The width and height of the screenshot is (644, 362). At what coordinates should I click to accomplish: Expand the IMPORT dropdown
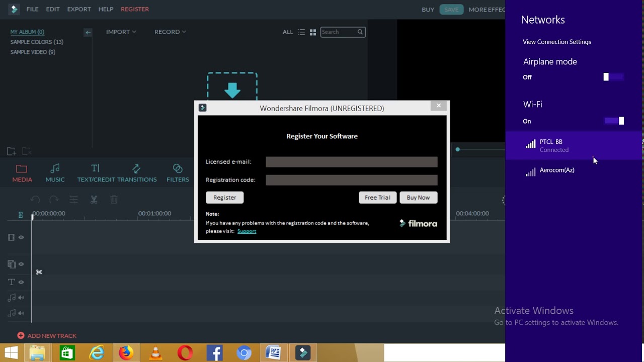[121, 32]
